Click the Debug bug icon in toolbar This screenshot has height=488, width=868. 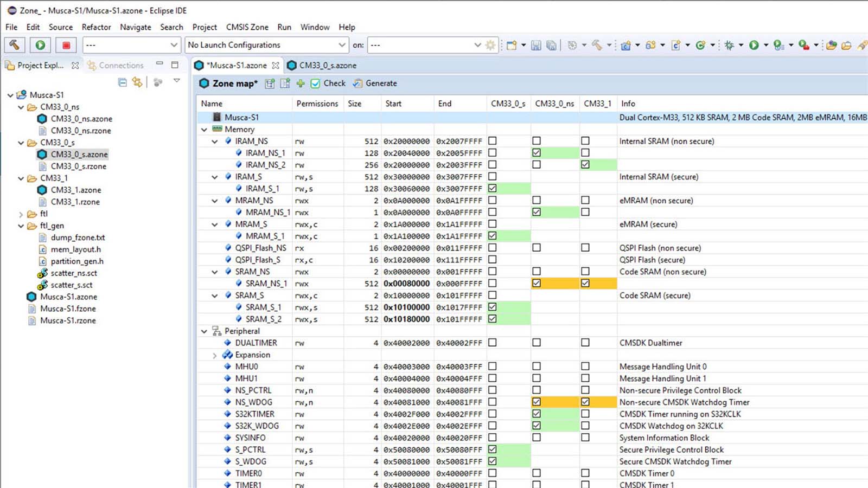729,45
